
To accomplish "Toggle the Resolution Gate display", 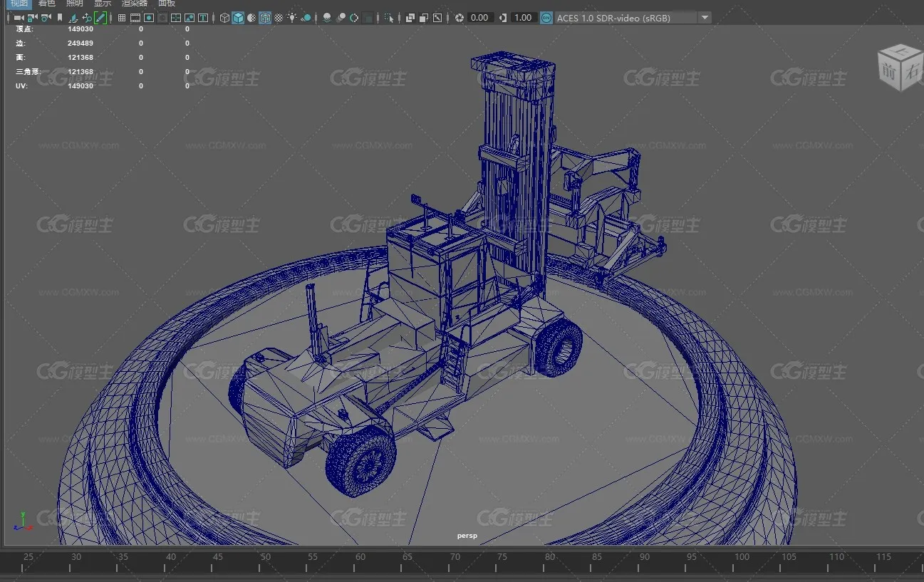I will [x=149, y=18].
